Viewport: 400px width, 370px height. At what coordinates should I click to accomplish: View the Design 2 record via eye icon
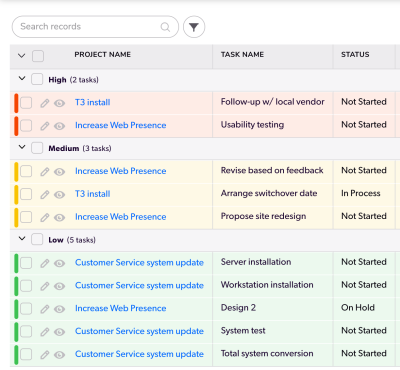point(60,309)
